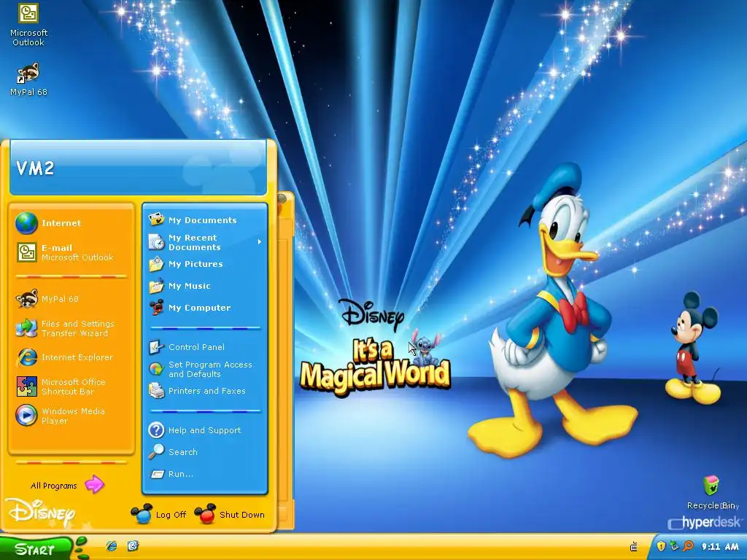Click the Internet globe icon in Start menu

(26, 223)
